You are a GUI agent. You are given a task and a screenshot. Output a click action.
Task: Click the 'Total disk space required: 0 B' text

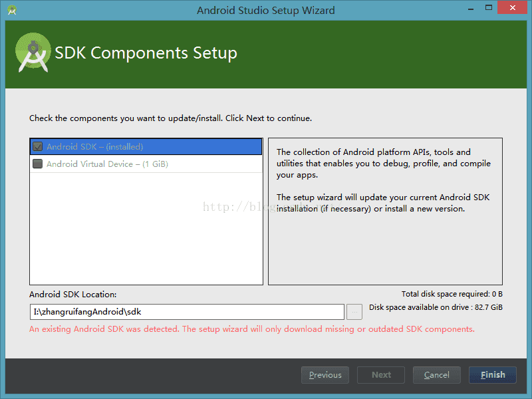(452, 294)
